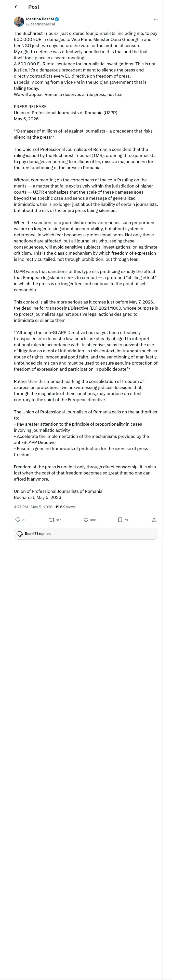Go back using the left arrow
This screenshot has height=980, width=172.
pos(16,7)
